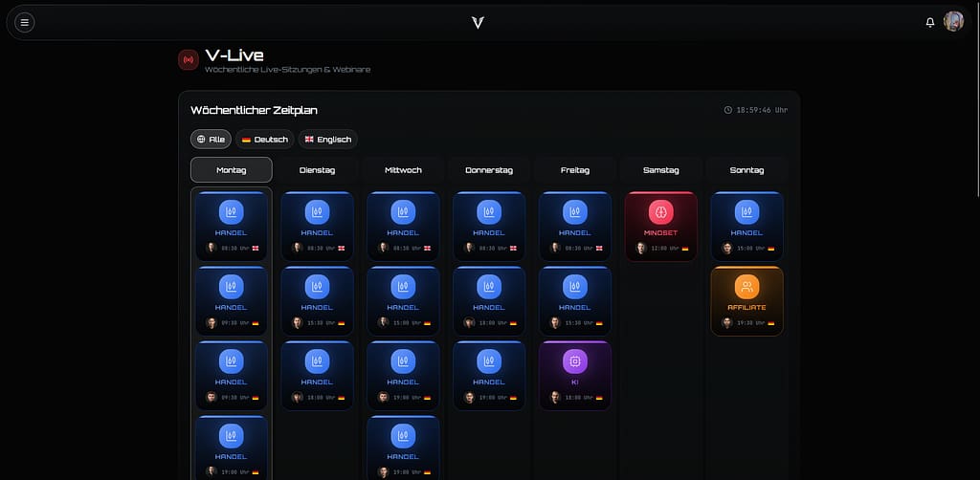Toggle the Deutsch language filter

click(265, 140)
